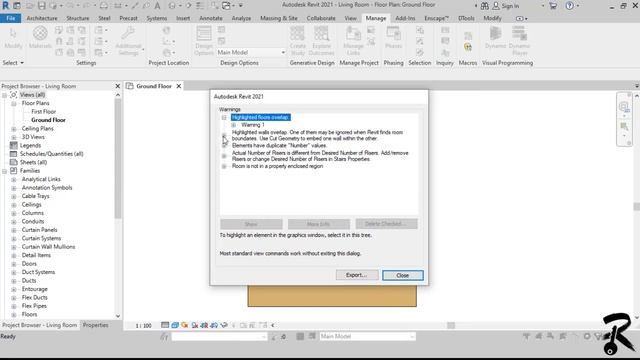Viewport: 640px width, 360px height.
Task: Expand Ceiling Plans in Project Browser
Action: coord(14,129)
